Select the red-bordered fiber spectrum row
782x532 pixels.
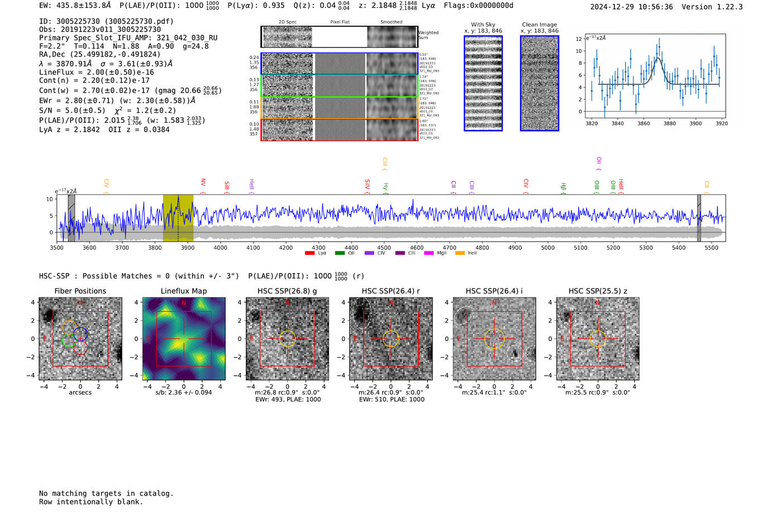(339, 130)
